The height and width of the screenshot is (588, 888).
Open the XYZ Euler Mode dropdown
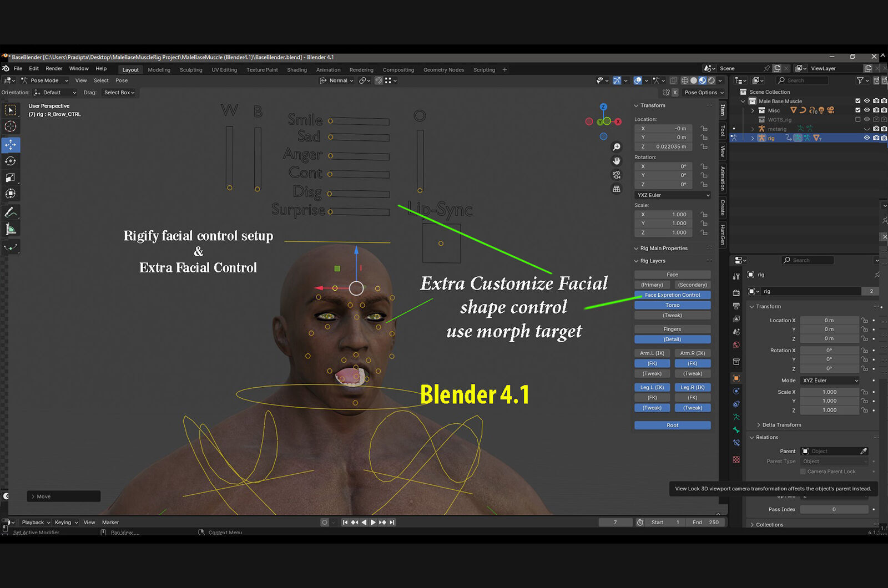pos(830,381)
